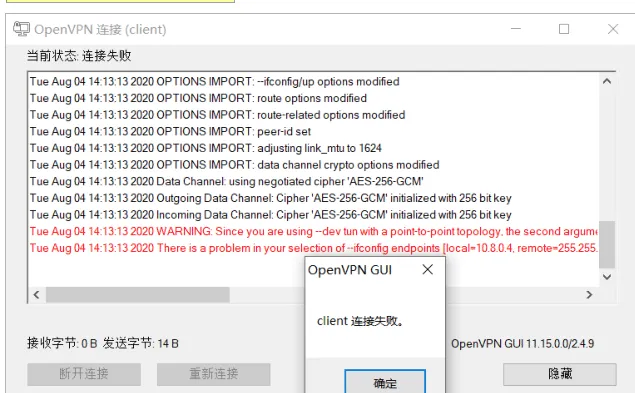The width and height of the screenshot is (635, 393).
Task: Click the 当前状态: 连接失败 status text
Action: pos(79,56)
